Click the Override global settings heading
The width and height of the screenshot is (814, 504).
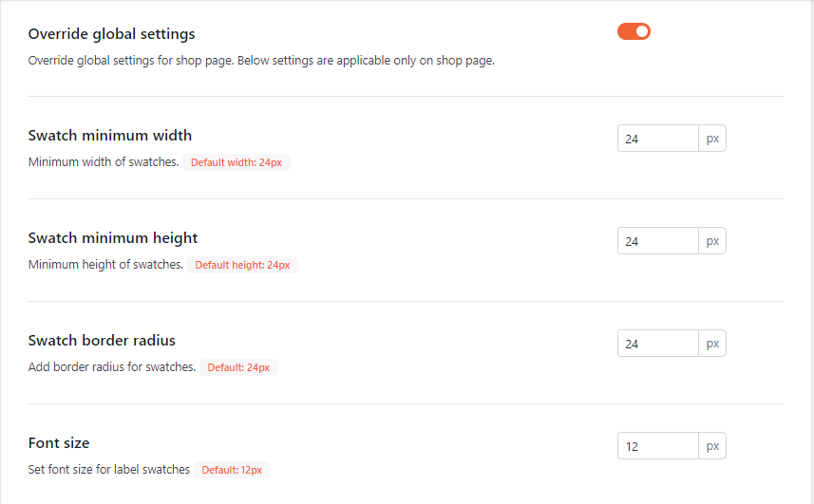click(112, 34)
